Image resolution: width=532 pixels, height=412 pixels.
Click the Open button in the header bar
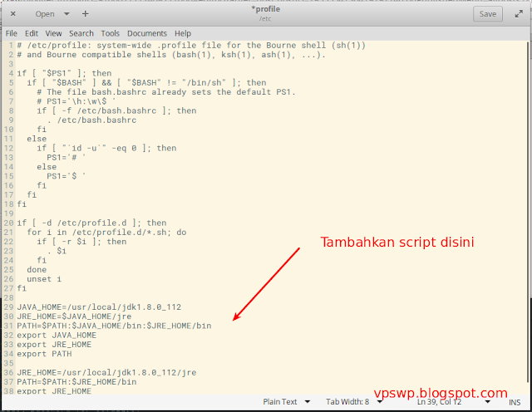tap(45, 14)
